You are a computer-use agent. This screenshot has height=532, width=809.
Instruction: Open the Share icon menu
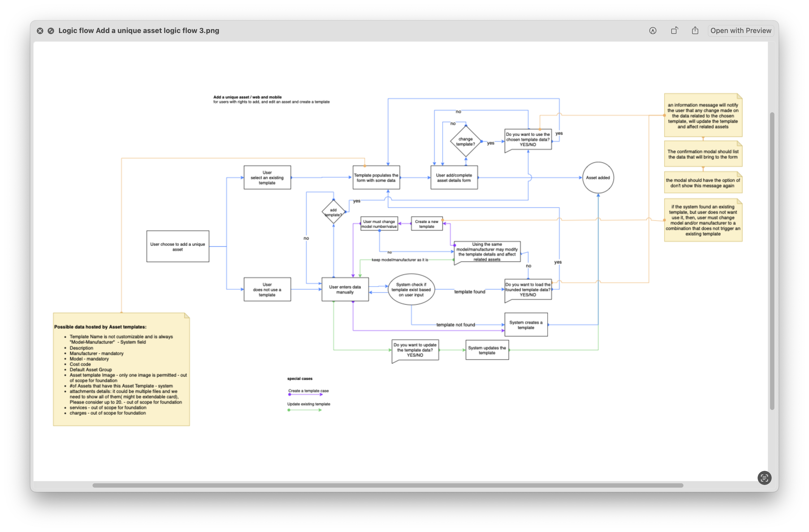(x=695, y=31)
